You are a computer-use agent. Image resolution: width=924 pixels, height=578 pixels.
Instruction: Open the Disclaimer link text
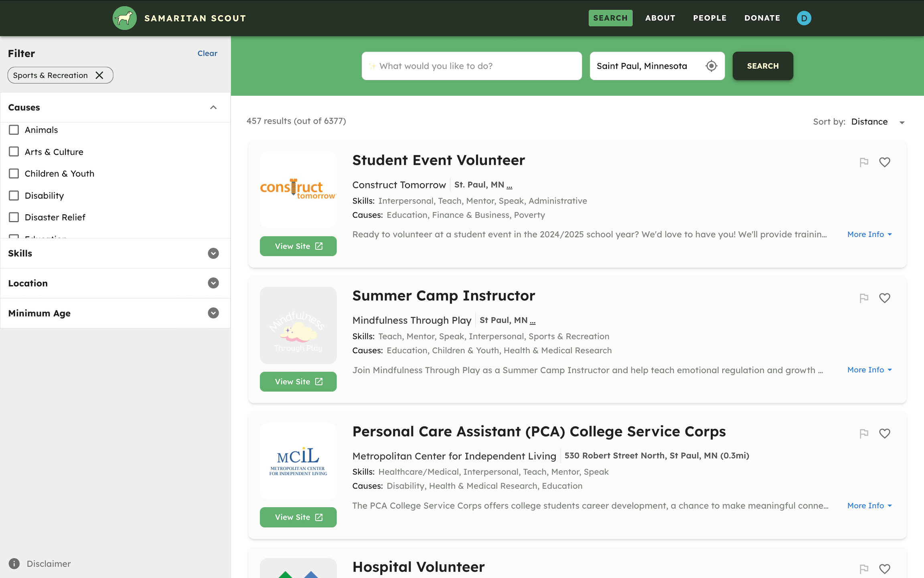(x=49, y=564)
